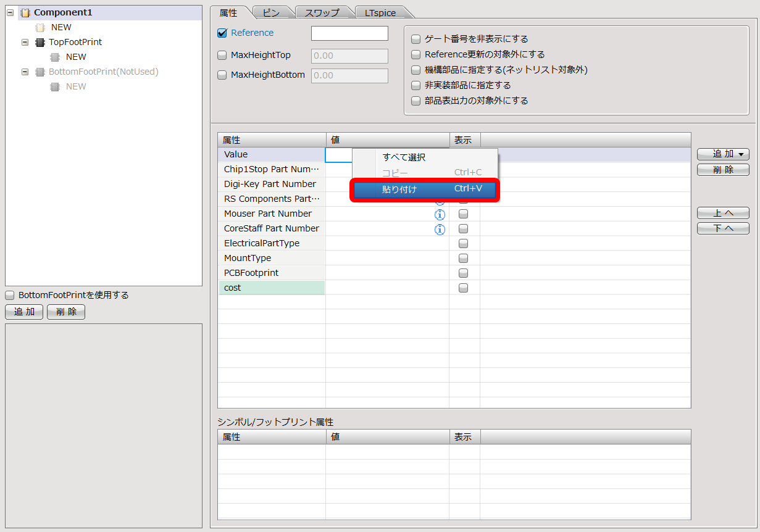Image resolution: width=760 pixels, height=532 pixels.
Task: Click the NEW symbol icon under Component1
Action: [40, 27]
